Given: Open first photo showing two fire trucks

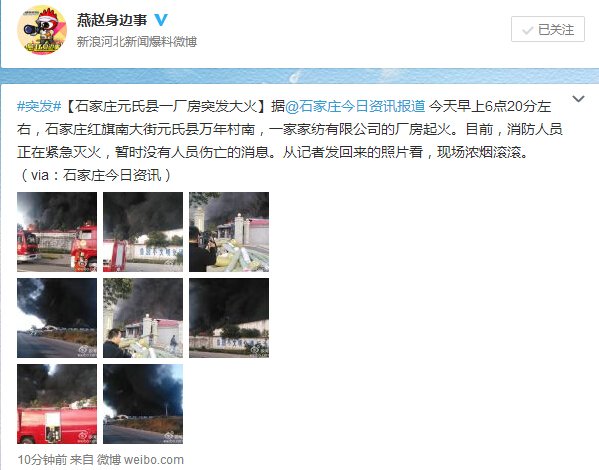Looking at the screenshot, I should [57, 232].
